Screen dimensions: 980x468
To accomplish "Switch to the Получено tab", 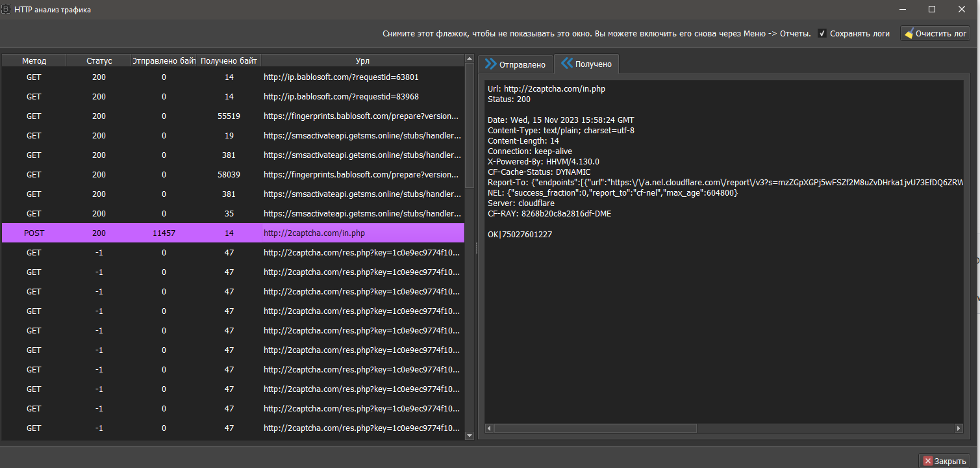I will tap(593, 64).
